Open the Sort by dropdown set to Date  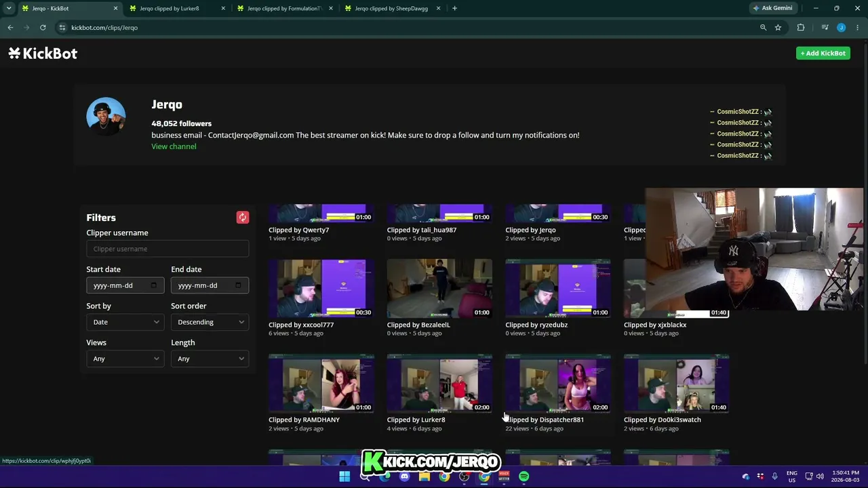click(125, 322)
